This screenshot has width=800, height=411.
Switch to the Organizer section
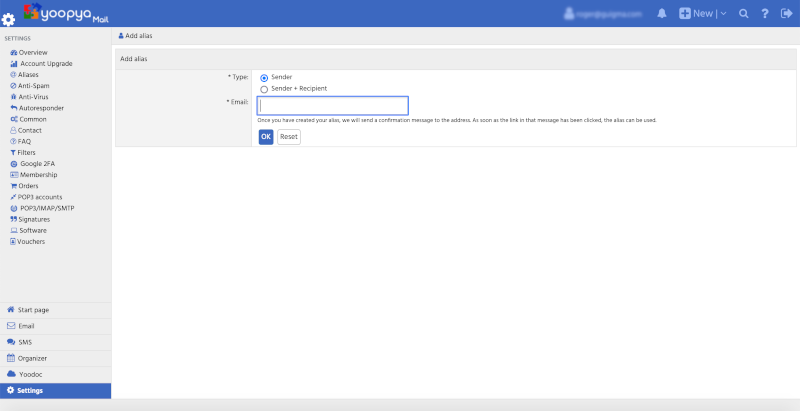32,358
